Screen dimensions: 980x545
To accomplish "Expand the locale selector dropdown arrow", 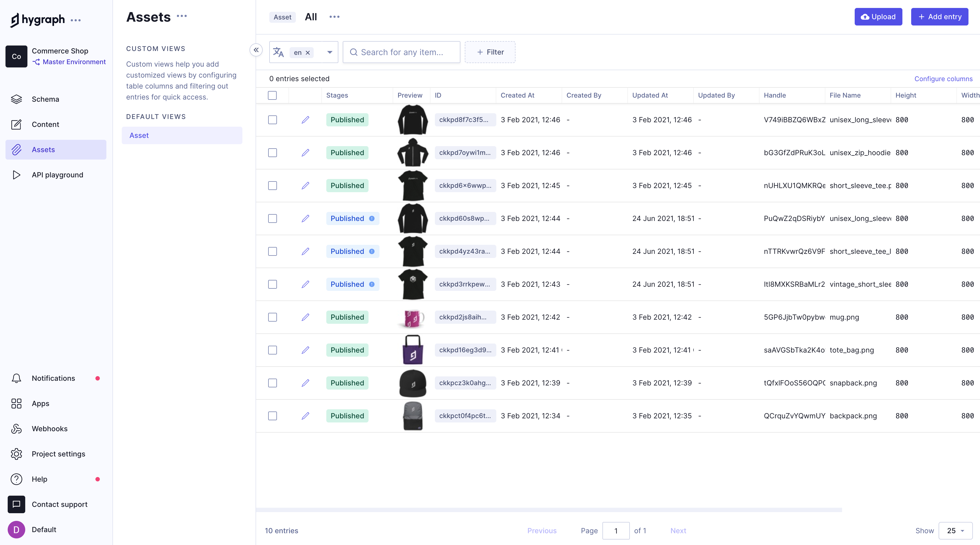I will (330, 52).
